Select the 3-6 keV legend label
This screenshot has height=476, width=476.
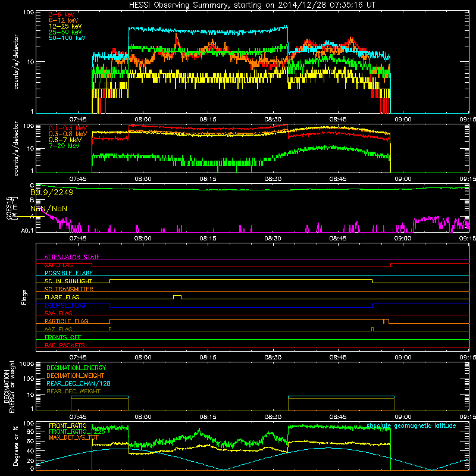62,14
